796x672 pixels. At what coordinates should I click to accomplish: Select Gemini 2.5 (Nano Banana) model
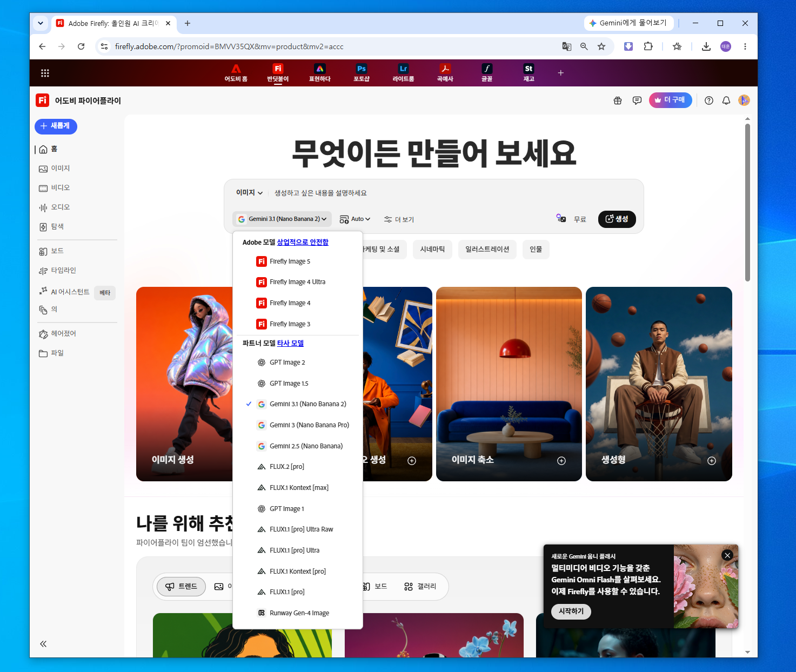pyautogui.click(x=298, y=446)
